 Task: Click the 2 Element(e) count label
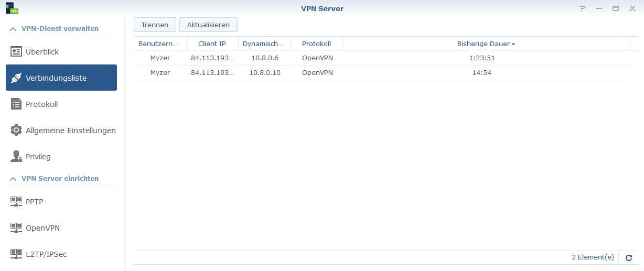point(593,257)
